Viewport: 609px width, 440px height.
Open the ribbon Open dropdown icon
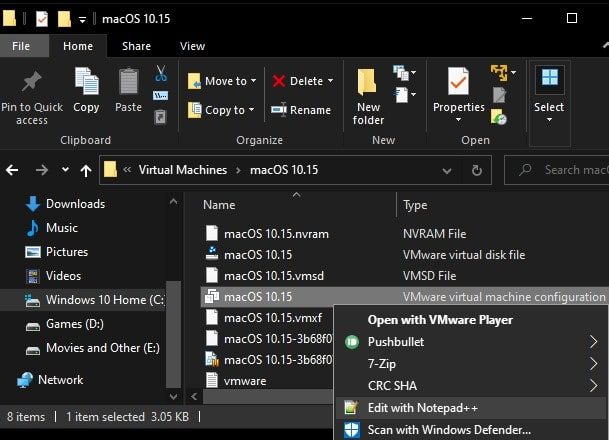pyautogui.click(x=503, y=73)
